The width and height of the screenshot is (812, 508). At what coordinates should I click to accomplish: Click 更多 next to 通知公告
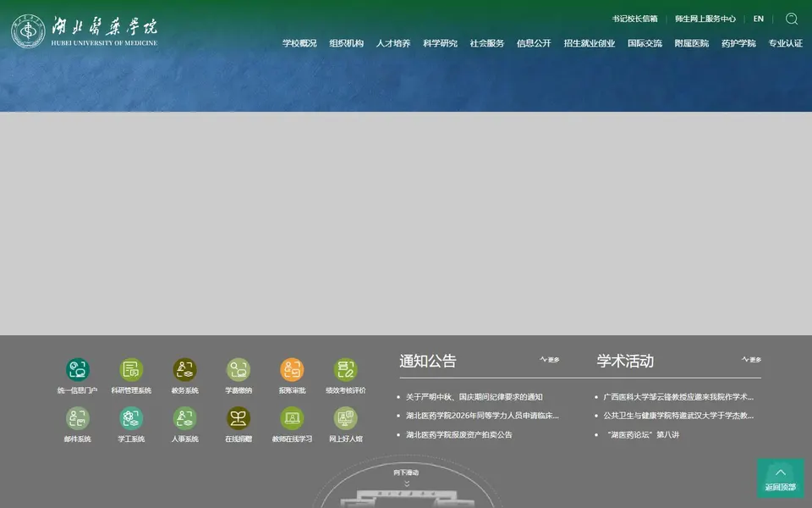(x=550, y=359)
